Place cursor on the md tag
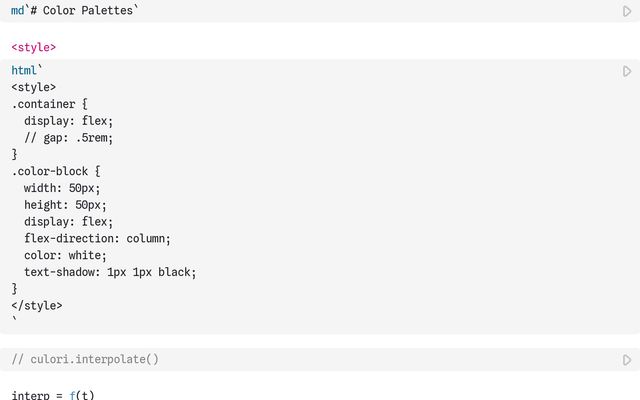640x400 pixels. 18,11
